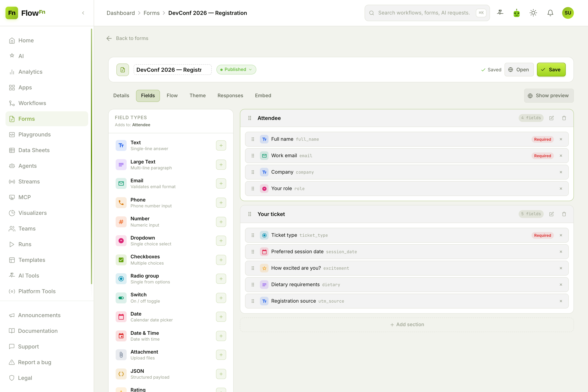The width and height of the screenshot is (588, 392).
Task: Click the drag handle of Work email field
Action: point(253,156)
